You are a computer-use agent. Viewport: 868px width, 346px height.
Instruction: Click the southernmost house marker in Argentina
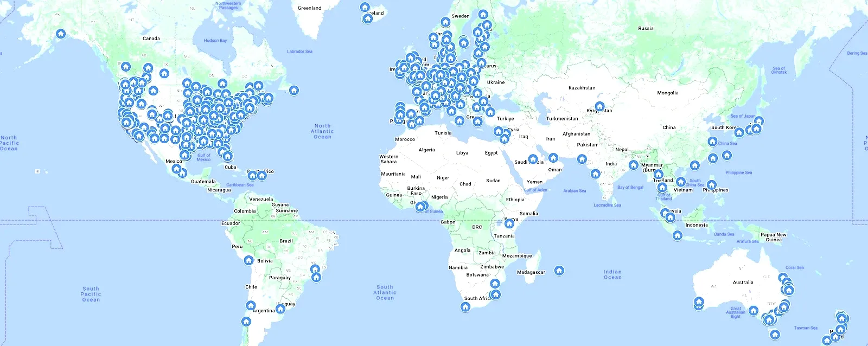pyautogui.click(x=246, y=322)
